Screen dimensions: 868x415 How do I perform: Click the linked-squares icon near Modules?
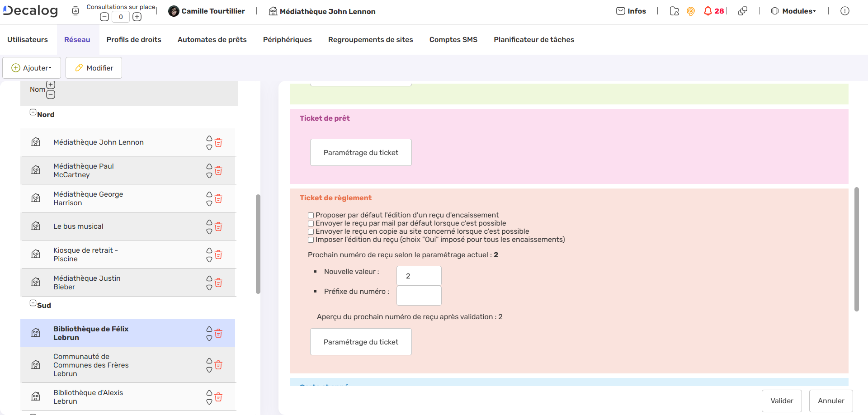click(743, 11)
